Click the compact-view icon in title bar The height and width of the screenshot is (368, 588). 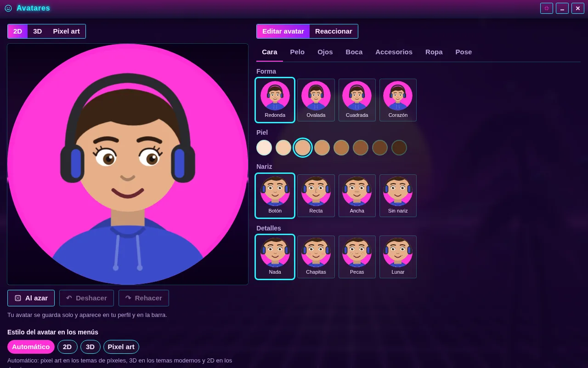(547, 8)
